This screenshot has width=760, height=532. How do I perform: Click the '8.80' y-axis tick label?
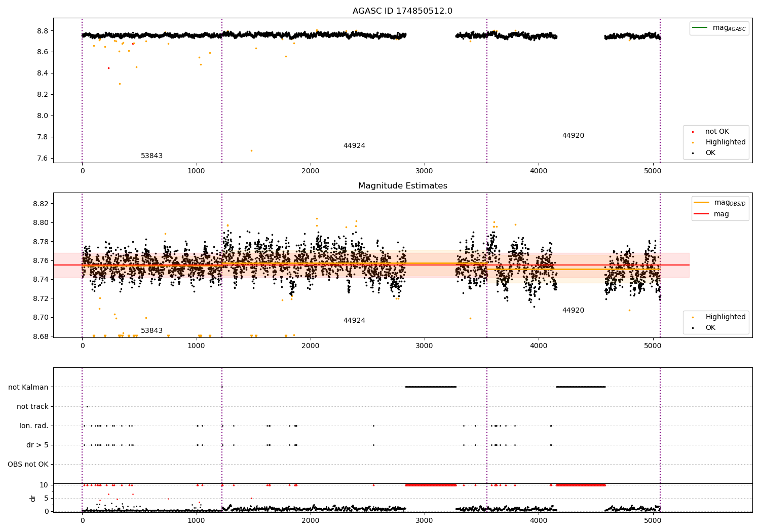40,223
